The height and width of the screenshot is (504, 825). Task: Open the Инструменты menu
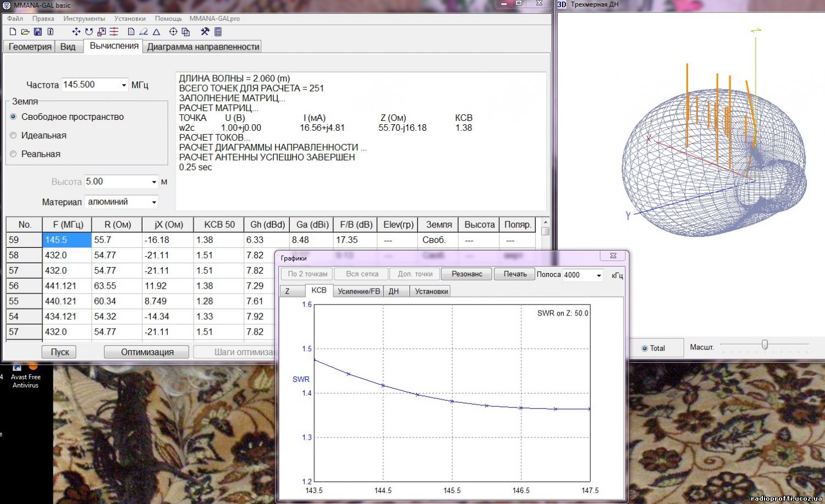point(84,19)
